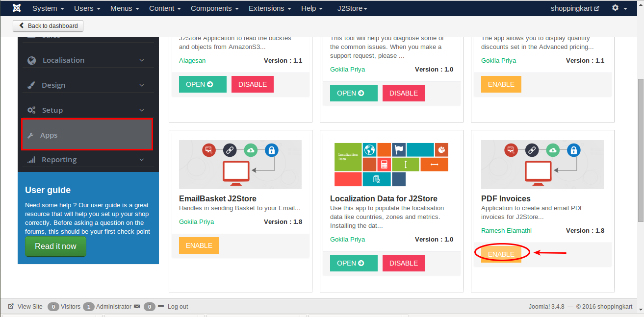Click the User guide heading
The image size is (644, 317).
[48, 190]
